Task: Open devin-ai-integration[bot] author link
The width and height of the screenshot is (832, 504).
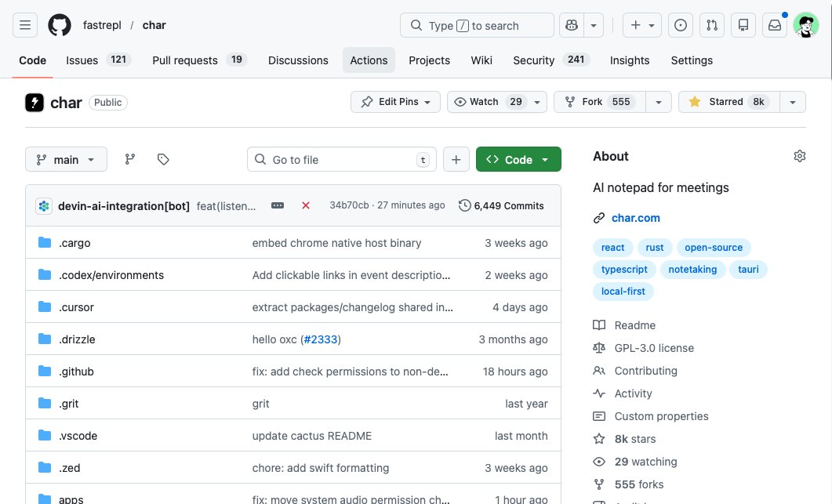Action: point(124,206)
